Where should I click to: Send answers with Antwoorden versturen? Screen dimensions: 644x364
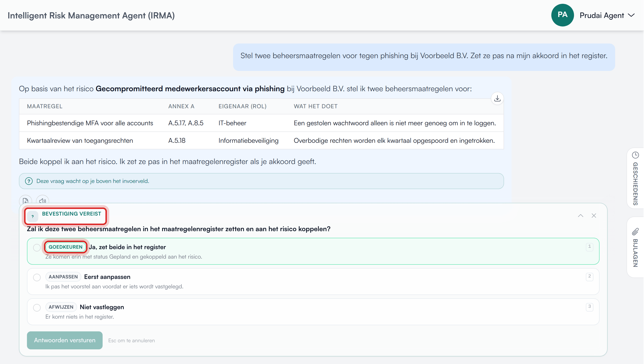(x=65, y=340)
